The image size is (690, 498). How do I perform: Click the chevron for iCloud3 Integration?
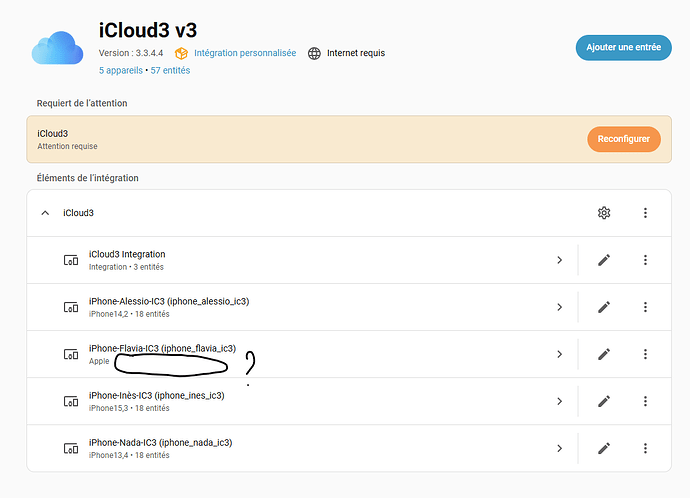(x=560, y=260)
